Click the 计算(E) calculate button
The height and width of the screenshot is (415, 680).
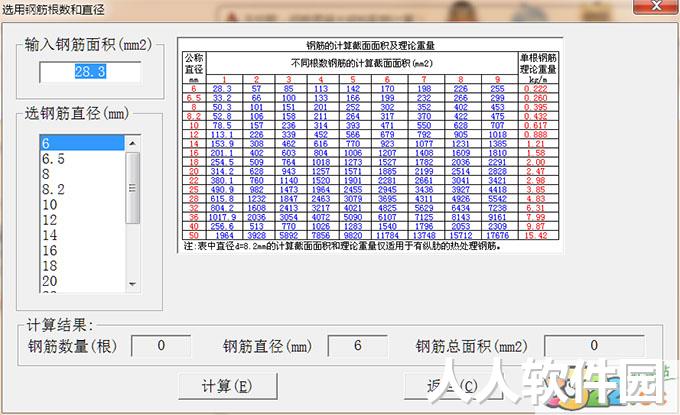click(x=228, y=386)
